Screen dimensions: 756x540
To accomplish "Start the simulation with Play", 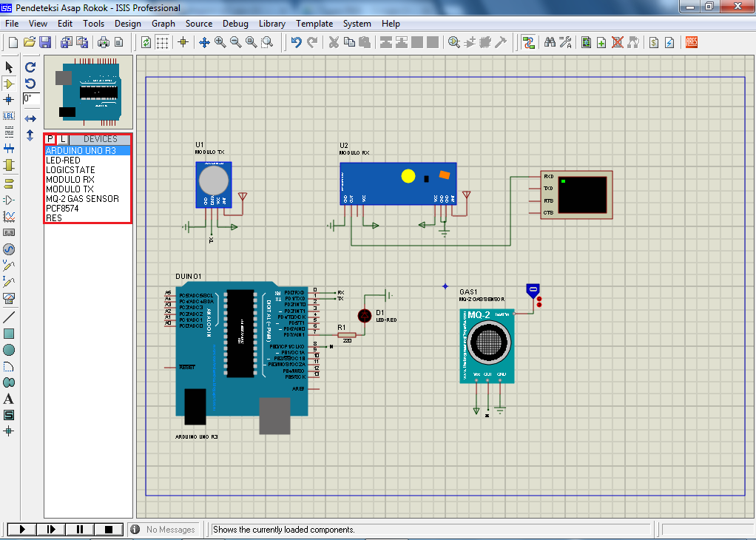I will pyautogui.click(x=22, y=530).
